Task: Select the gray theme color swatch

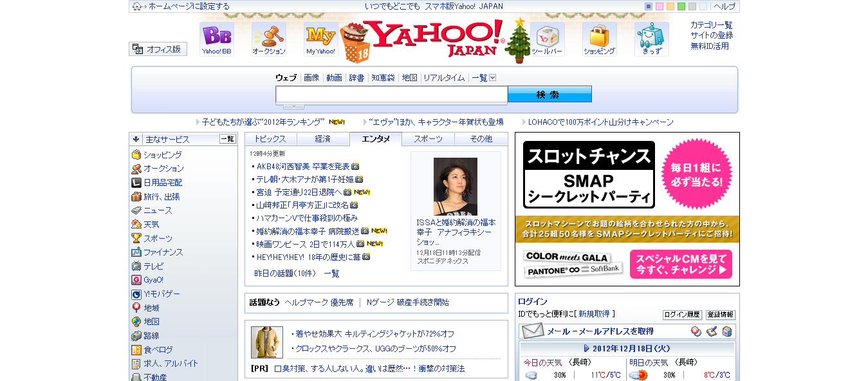Action: point(692,6)
